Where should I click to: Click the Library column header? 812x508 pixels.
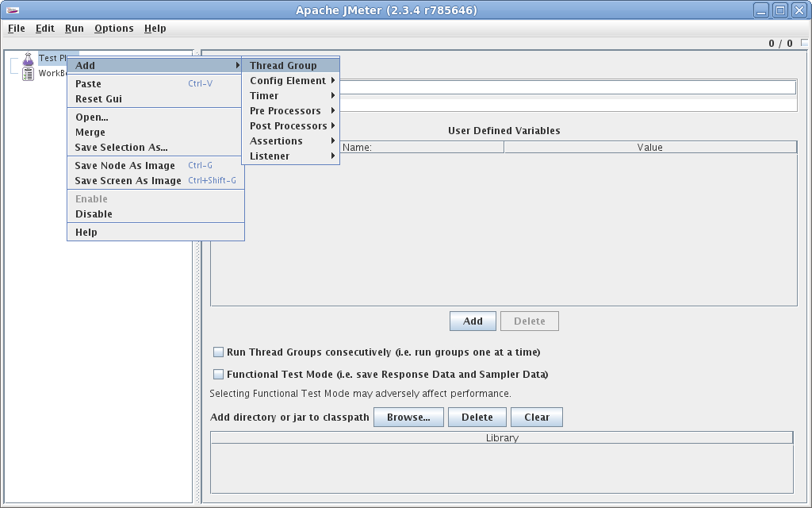pos(502,438)
